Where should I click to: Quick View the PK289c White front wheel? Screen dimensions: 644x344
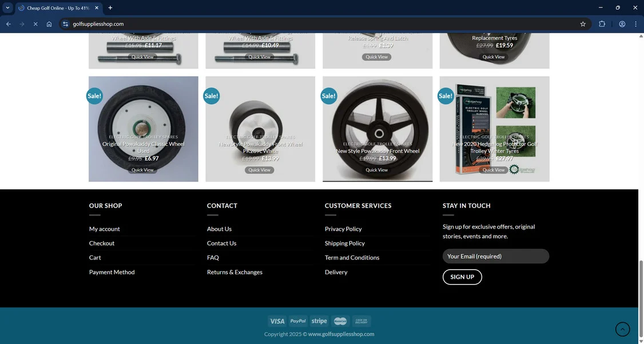(x=260, y=170)
